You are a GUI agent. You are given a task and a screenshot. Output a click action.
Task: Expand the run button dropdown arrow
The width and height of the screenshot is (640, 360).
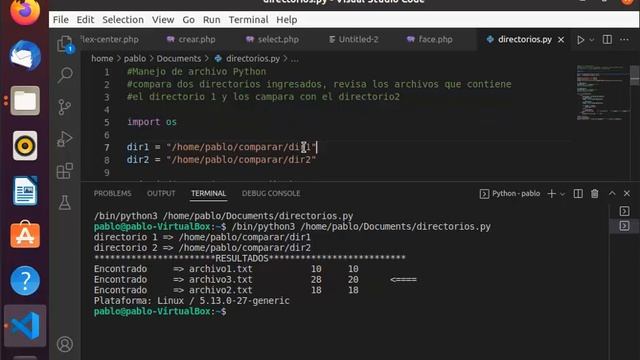(592, 40)
